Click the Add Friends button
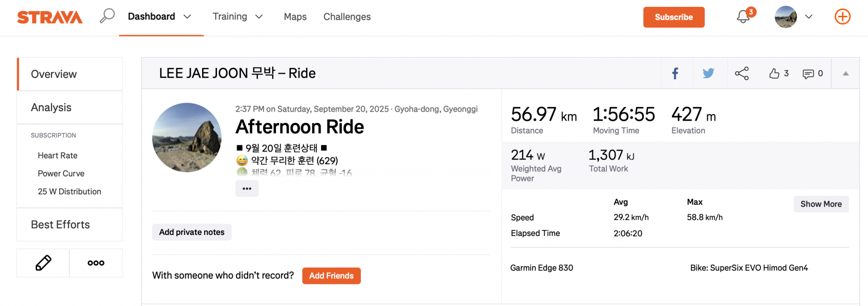Viewport: 868px width, 306px height. [x=331, y=276]
